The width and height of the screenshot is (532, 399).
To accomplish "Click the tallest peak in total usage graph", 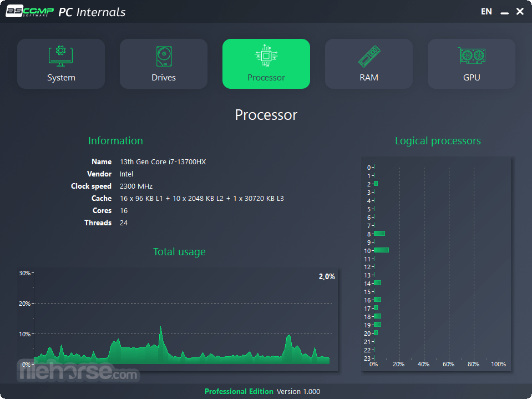I will tap(160, 328).
